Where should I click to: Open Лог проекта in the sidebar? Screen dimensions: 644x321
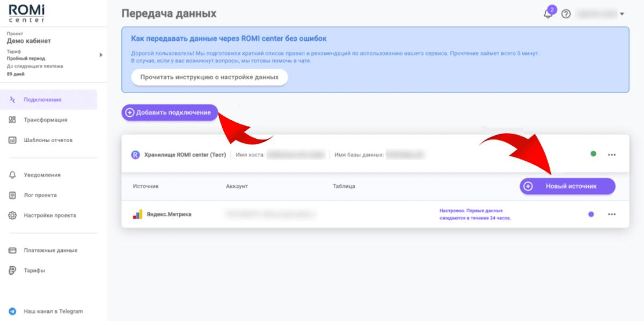coord(40,196)
